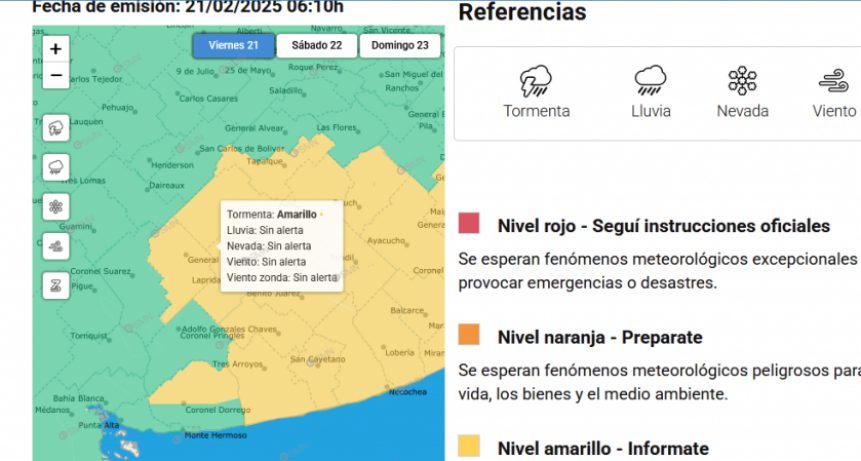Click the Balcarce map label
861x461 pixels.
(x=407, y=310)
